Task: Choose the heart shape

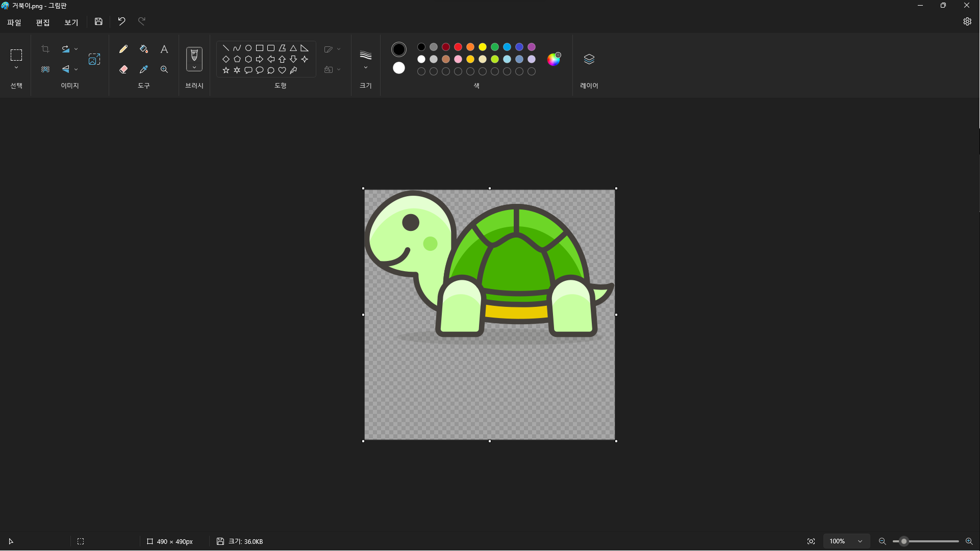Action: pos(282,70)
